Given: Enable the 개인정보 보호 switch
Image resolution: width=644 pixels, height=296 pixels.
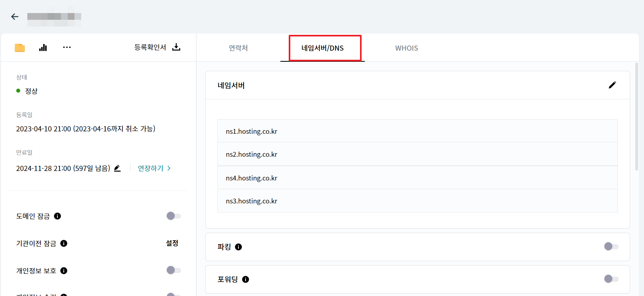Looking at the screenshot, I should 173,270.
